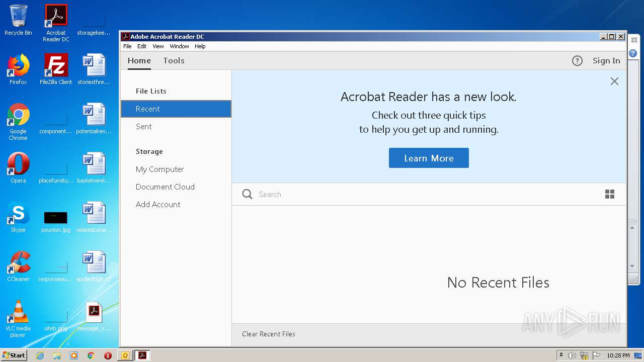Open FileZilla Client shortcut
644x362 pixels.
point(56,69)
